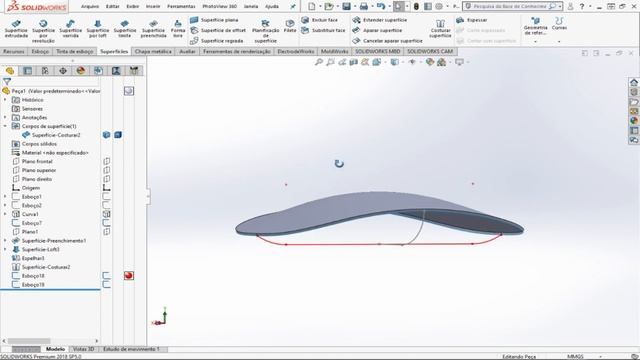Click the knowledge base search field

512,6
